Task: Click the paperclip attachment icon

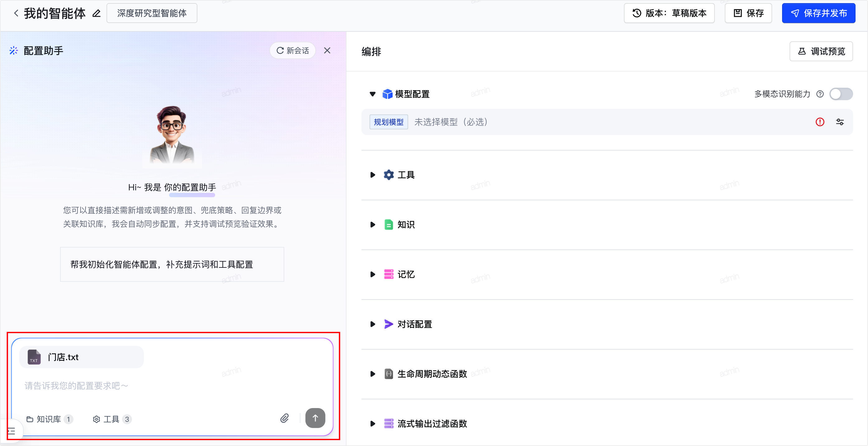Action: [284, 418]
